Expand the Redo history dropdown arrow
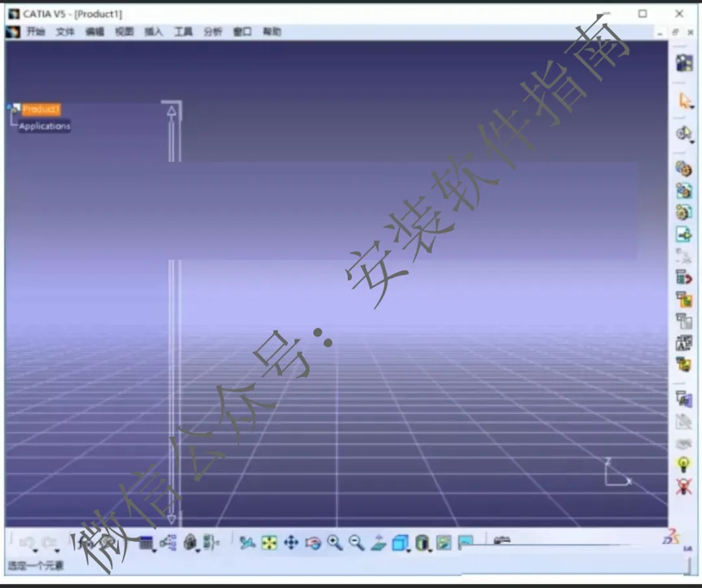 [x=57, y=551]
